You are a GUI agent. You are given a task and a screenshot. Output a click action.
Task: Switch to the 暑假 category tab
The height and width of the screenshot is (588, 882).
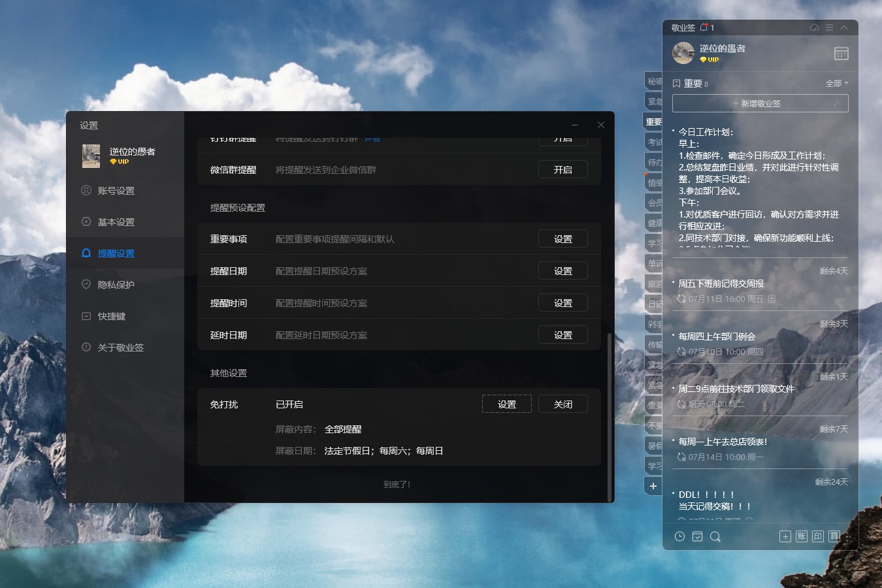[x=654, y=446]
